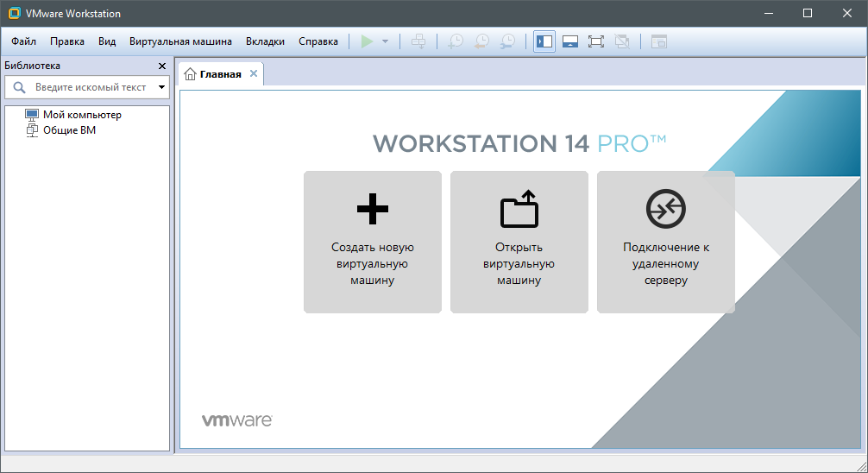Maximize the VMware Workstation window
The height and width of the screenshot is (473, 868).
tap(808, 13)
